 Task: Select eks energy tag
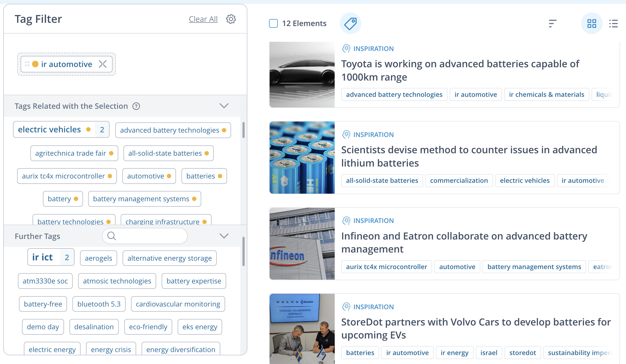(x=200, y=327)
